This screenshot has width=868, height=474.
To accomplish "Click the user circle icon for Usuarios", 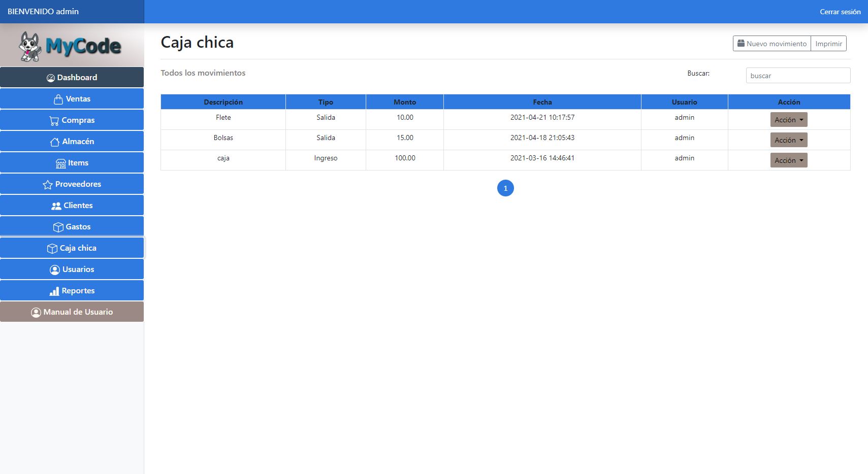I will (x=55, y=270).
